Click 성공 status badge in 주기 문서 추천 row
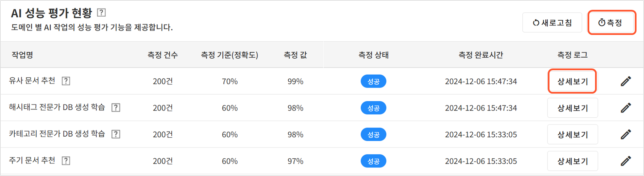Viewport: 644px width, 176px height. [x=373, y=161]
